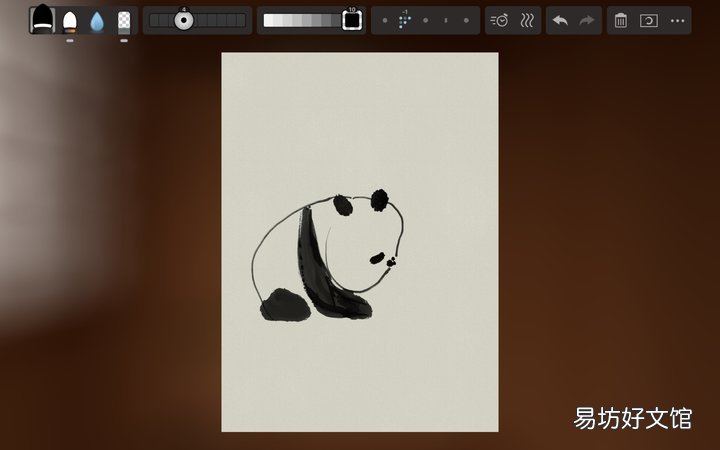Toggle the wavy lines bleed effect

coord(527,21)
